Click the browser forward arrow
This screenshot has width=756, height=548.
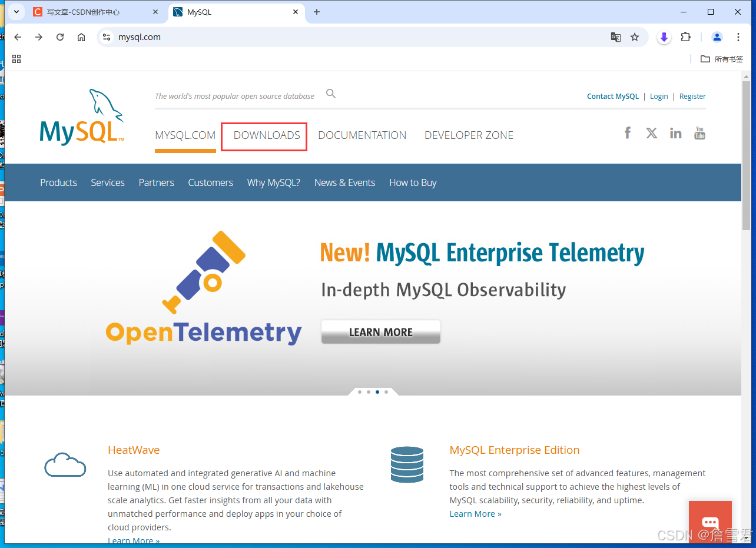[x=39, y=37]
